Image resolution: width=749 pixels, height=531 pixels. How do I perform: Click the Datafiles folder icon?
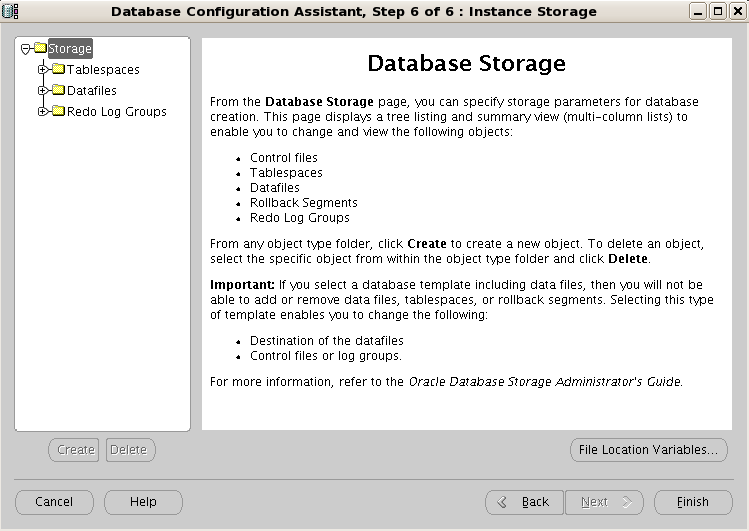[59, 90]
